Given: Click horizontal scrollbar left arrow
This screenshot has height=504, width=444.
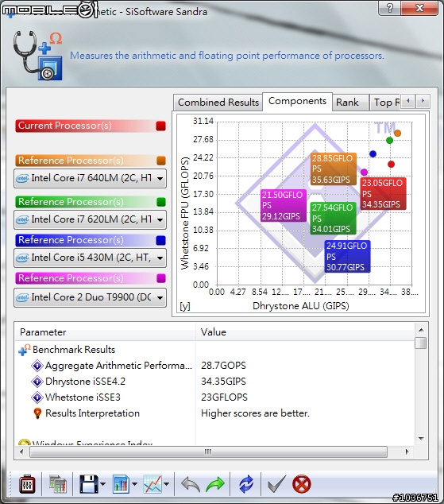Looking at the screenshot, I should tap(21, 452).
